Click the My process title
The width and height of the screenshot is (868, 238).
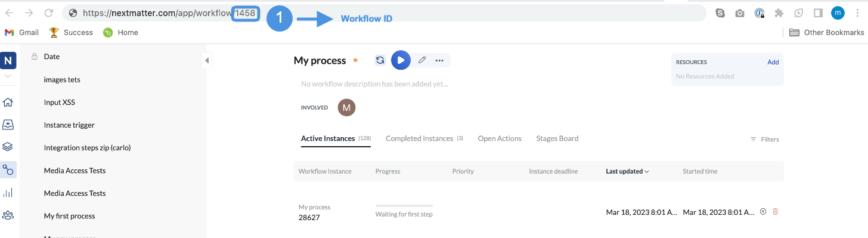320,60
